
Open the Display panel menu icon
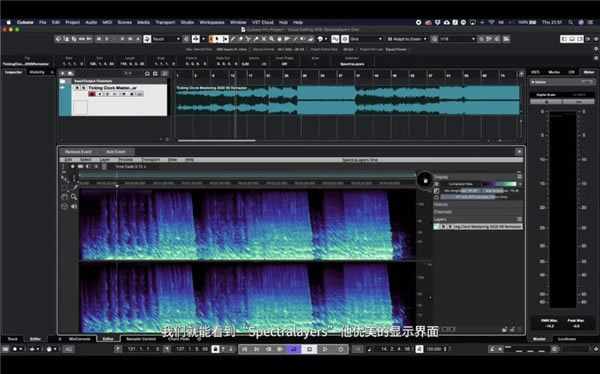click(519, 177)
